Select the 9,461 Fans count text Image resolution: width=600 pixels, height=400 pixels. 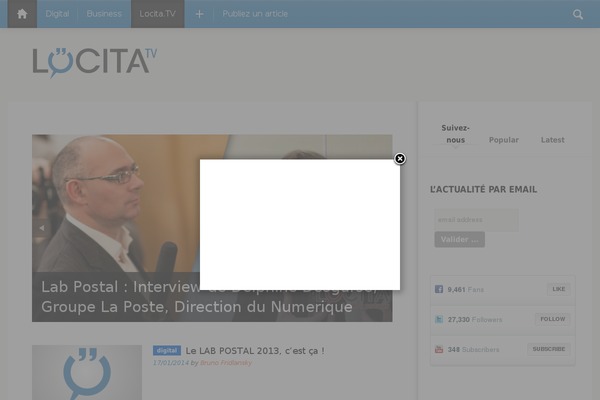click(x=466, y=289)
